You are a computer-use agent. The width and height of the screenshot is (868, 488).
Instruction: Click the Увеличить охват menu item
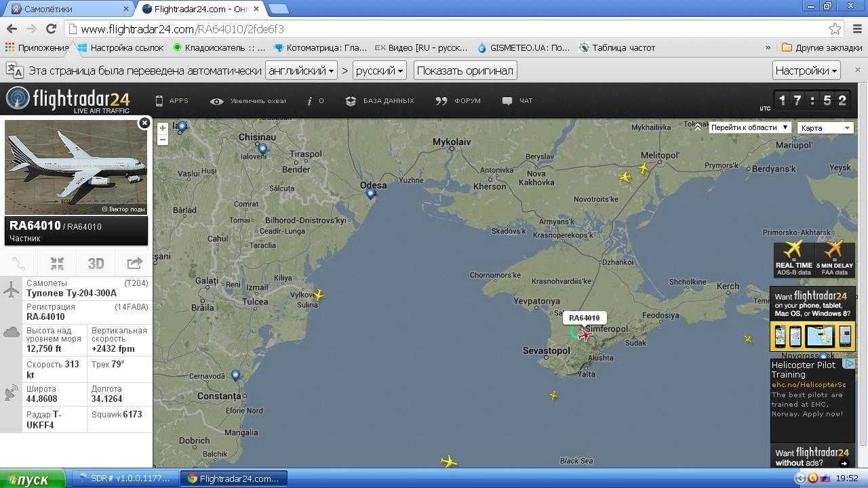(248, 101)
